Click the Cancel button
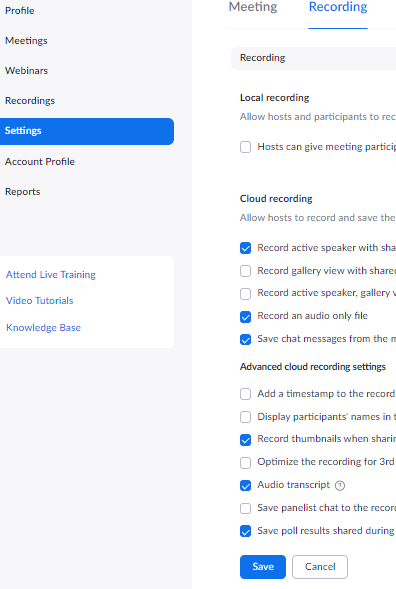The image size is (396, 589). tap(320, 566)
